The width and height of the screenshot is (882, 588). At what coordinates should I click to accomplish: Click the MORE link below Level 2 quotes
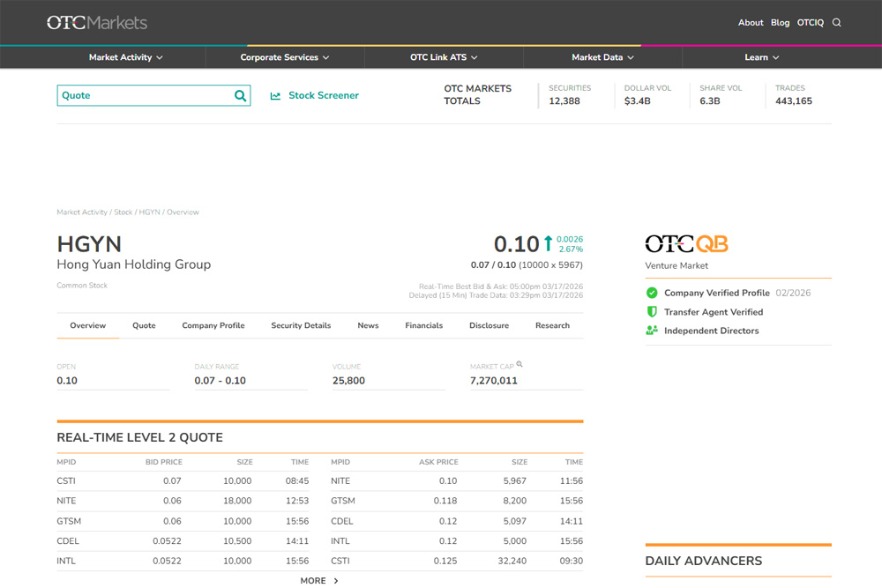coord(318,581)
